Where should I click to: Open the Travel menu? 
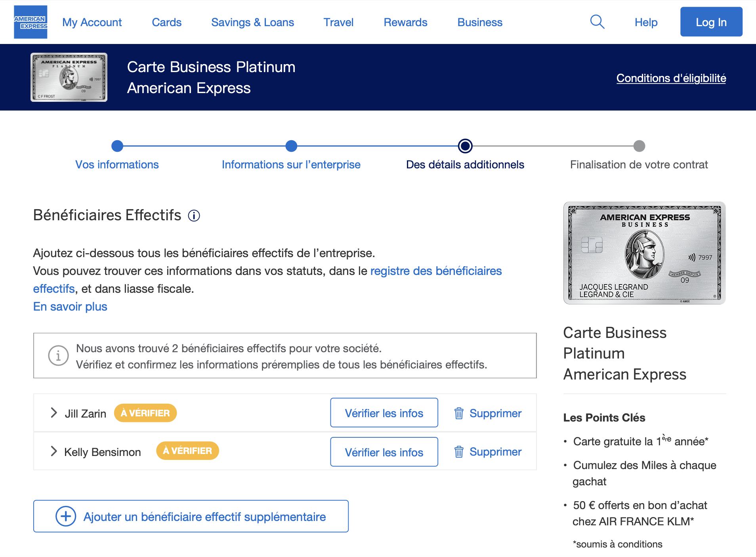338,22
